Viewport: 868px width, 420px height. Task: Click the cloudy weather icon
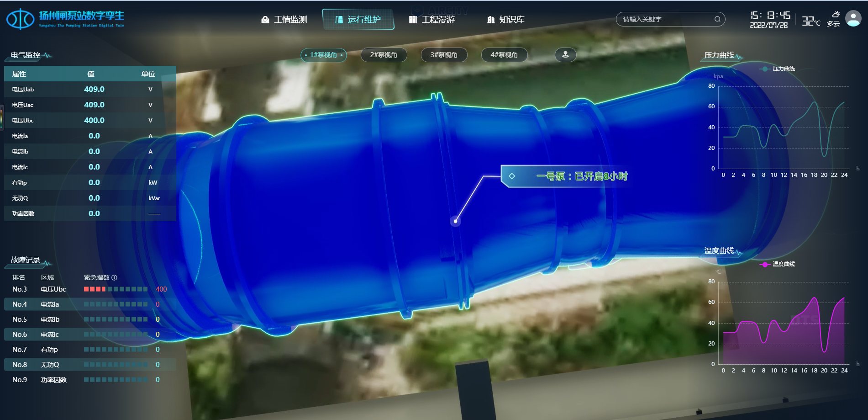pos(836,15)
